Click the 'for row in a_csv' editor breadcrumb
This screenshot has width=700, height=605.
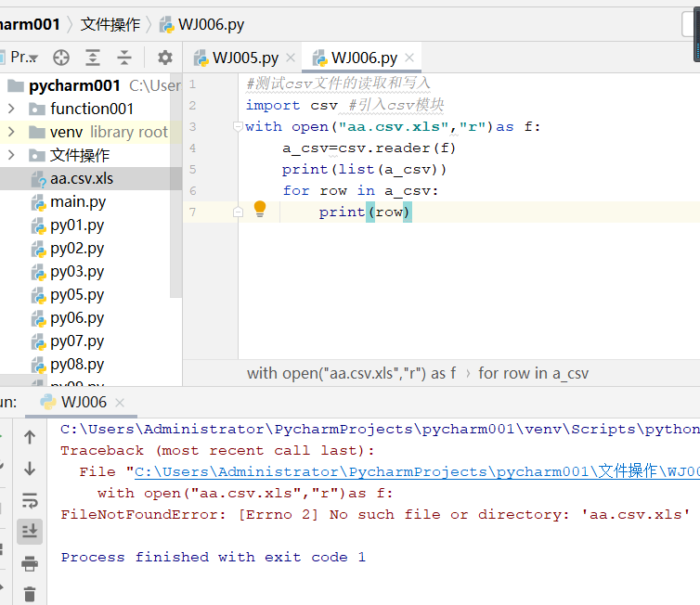(x=534, y=373)
